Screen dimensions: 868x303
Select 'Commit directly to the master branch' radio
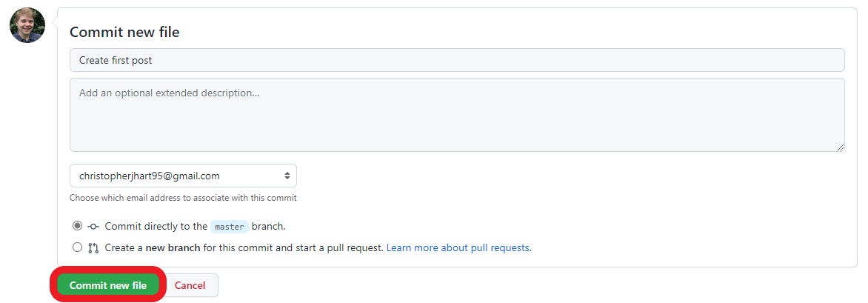tap(77, 226)
